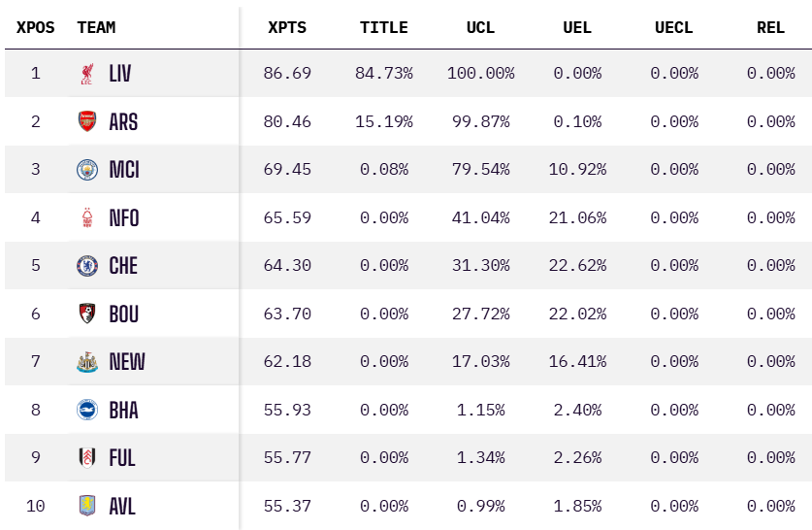Viewport: 812px width, 530px height.
Task: Click the Nottingham Forest crest icon
Action: click(87, 218)
